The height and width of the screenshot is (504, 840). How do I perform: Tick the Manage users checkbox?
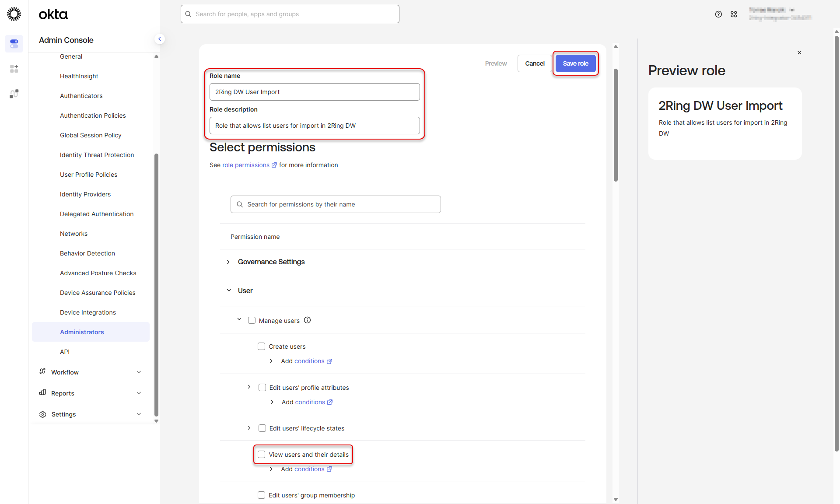pos(252,320)
